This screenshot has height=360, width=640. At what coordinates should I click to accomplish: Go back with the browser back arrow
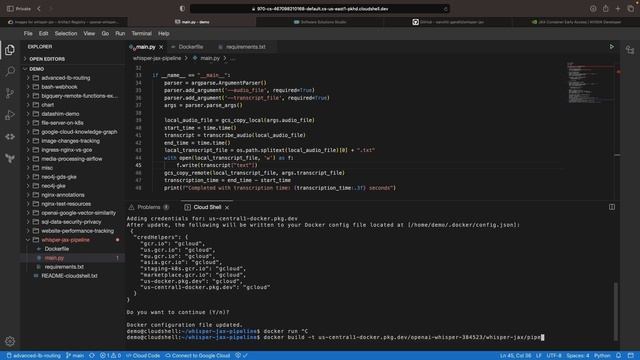pyautogui.click(x=39, y=9)
